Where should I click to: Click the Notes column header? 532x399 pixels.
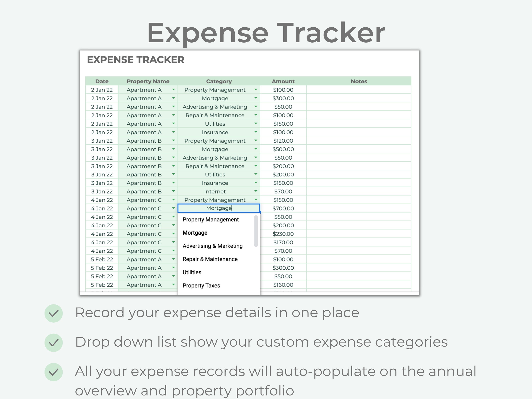(359, 81)
